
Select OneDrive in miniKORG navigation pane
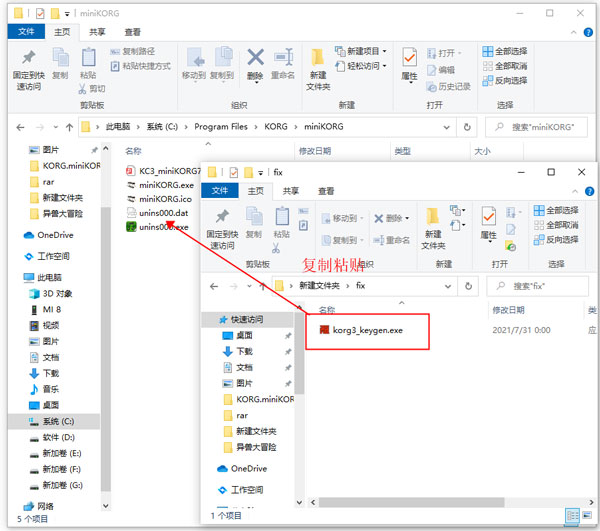point(49,235)
